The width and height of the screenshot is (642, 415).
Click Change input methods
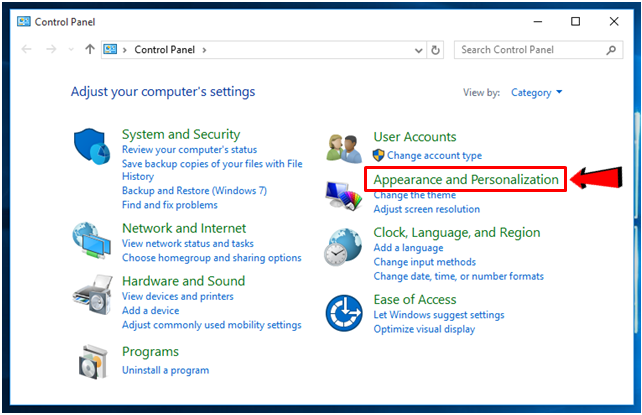(425, 262)
